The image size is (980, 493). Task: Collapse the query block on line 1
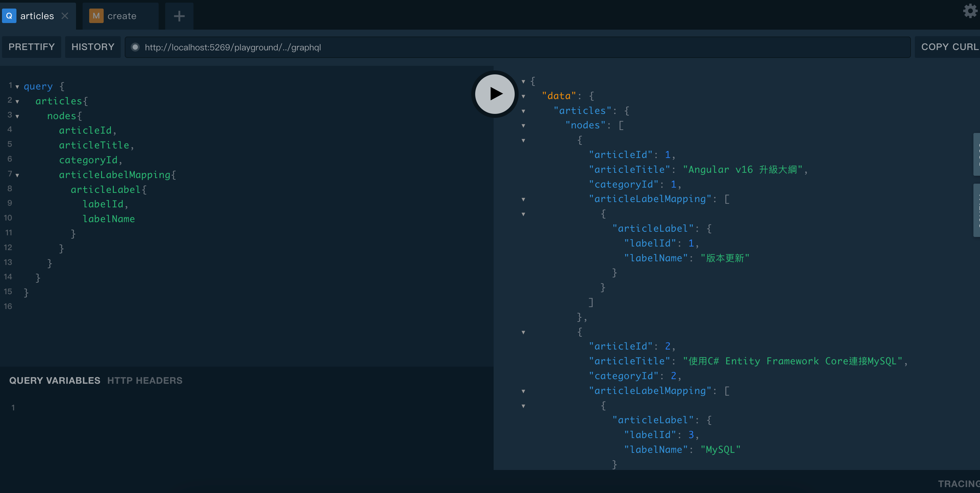[17, 87]
